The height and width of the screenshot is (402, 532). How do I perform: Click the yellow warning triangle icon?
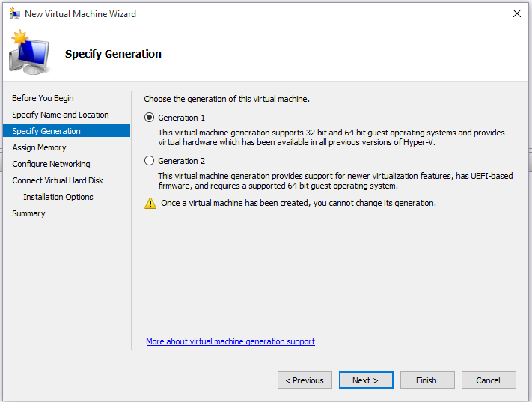pos(150,204)
